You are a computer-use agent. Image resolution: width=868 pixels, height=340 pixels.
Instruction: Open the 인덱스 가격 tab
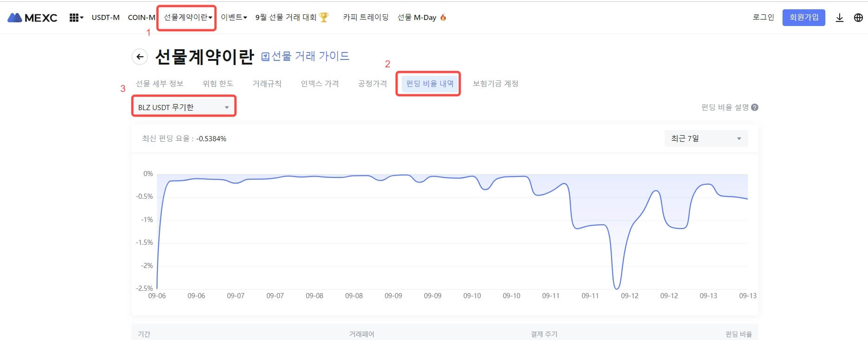320,84
